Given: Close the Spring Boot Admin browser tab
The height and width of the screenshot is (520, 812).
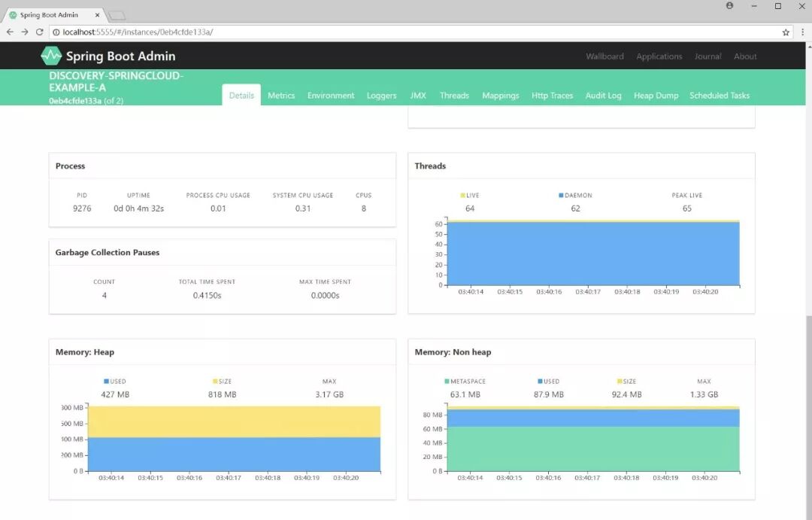Looking at the screenshot, I should click(97, 15).
